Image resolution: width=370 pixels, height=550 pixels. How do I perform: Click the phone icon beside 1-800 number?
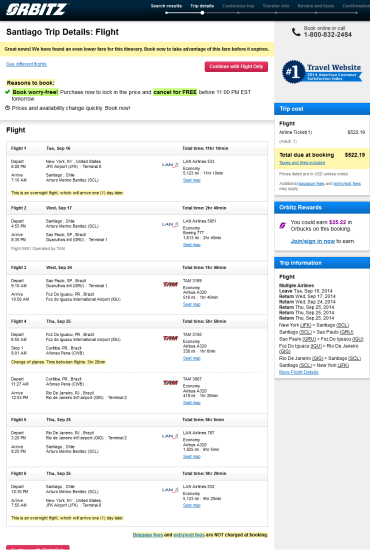click(x=296, y=32)
